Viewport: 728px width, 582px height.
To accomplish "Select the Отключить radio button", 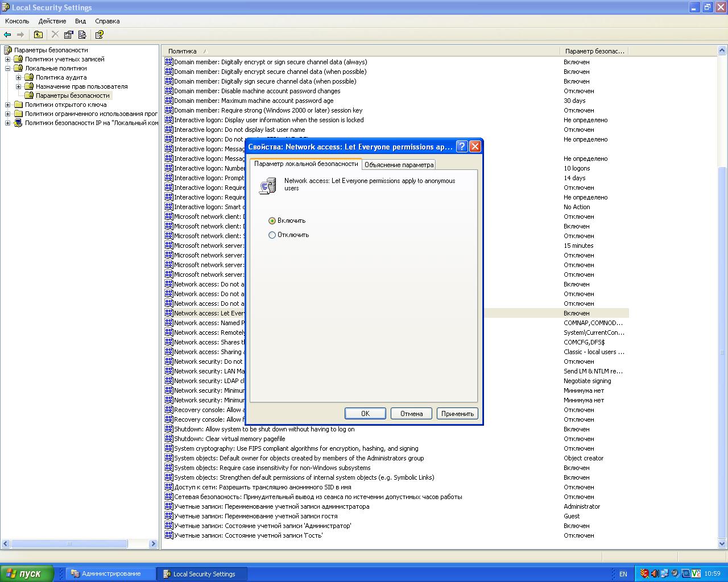I will 272,235.
